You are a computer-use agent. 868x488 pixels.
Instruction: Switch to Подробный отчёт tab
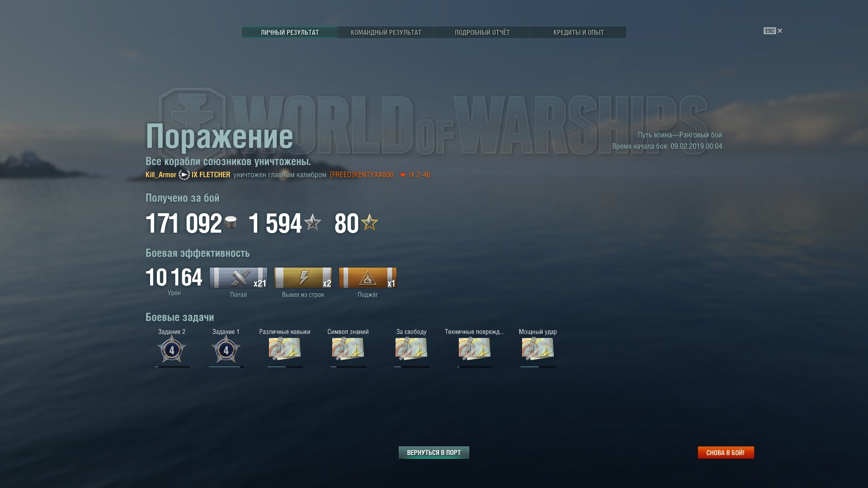pos(482,33)
